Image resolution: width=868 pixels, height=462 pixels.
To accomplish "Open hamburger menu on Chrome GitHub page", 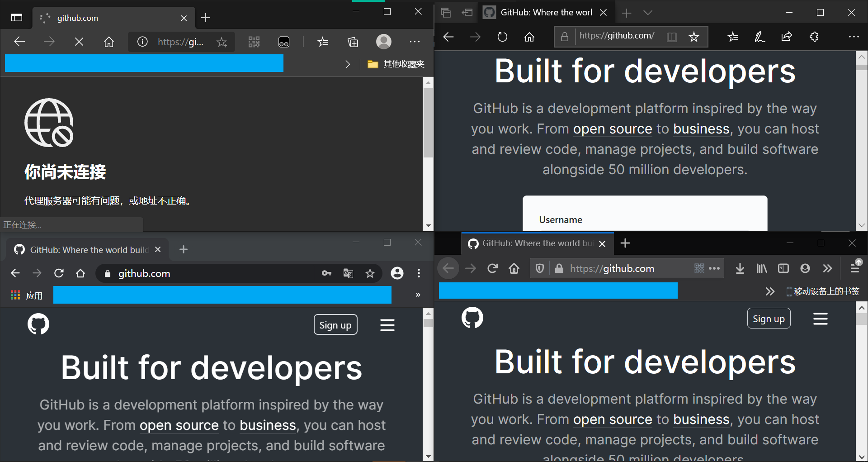I will [387, 325].
